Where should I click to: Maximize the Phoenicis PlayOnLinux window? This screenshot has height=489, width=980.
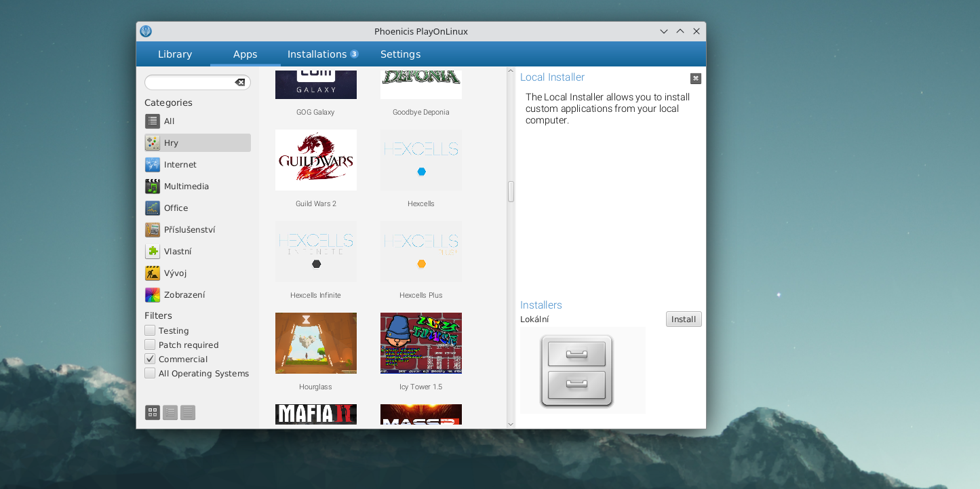point(680,31)
